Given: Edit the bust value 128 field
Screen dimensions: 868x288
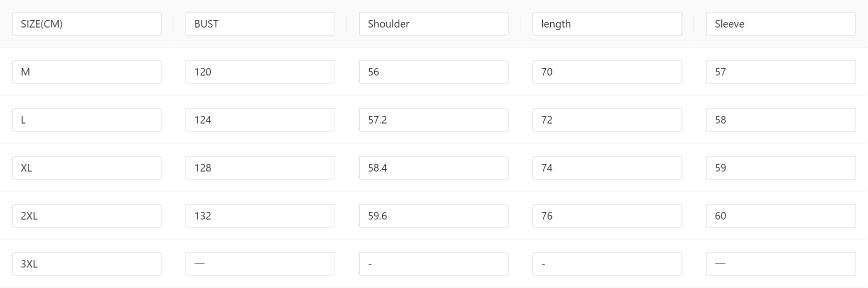Looking at the screenshot, I should tap(260, 168).
